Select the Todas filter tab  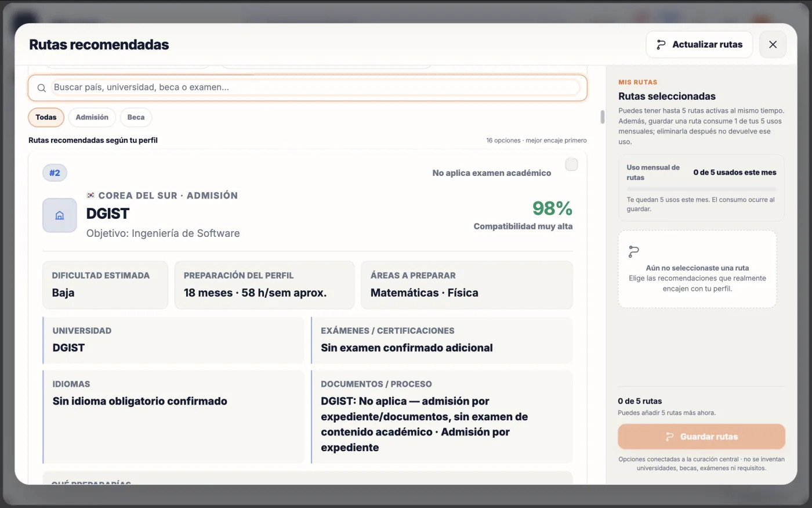[46, 117]
